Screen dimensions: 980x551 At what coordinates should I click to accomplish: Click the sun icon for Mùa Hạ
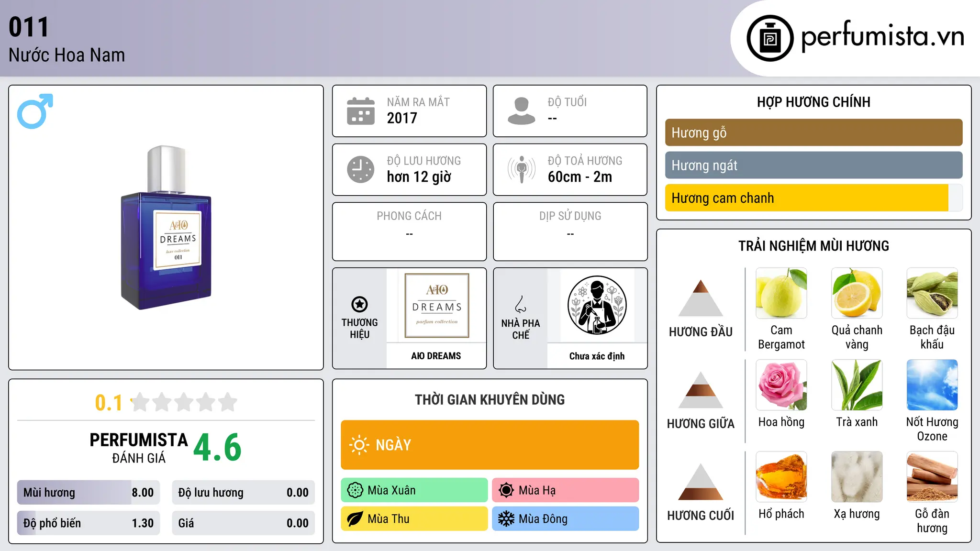point(506,490)
